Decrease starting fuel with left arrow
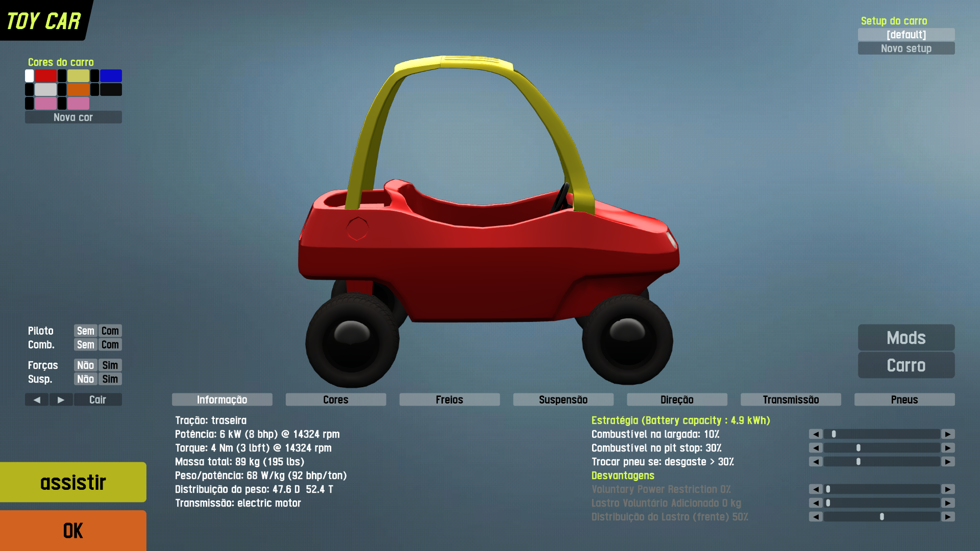This screenshot has height=551, width=980. 816,434
